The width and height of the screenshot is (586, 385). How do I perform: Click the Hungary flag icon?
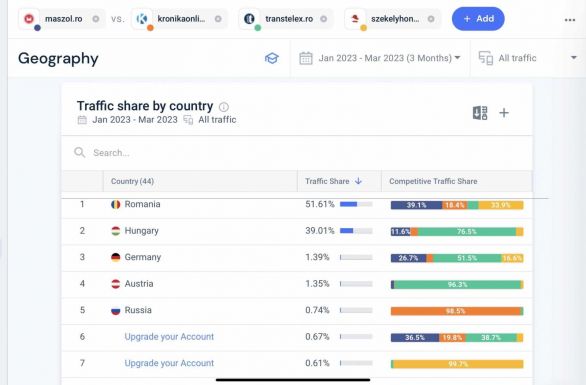click(x=116, y=231)
